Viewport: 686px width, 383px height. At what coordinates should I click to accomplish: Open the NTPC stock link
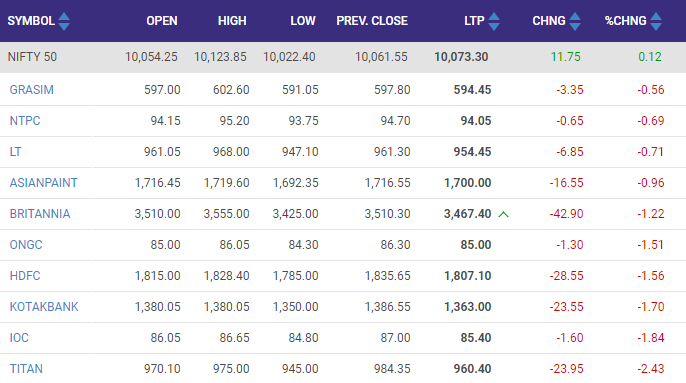click(25, 121)
